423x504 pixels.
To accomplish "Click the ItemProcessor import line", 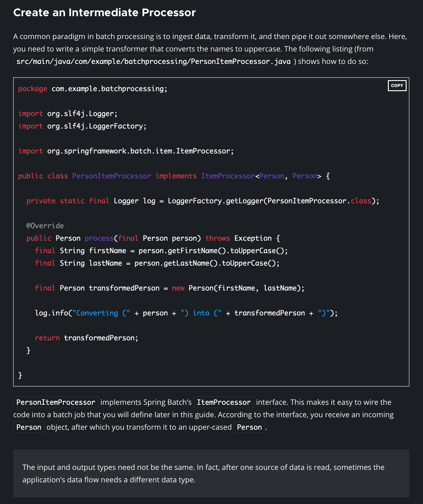I will coord(126,151).
